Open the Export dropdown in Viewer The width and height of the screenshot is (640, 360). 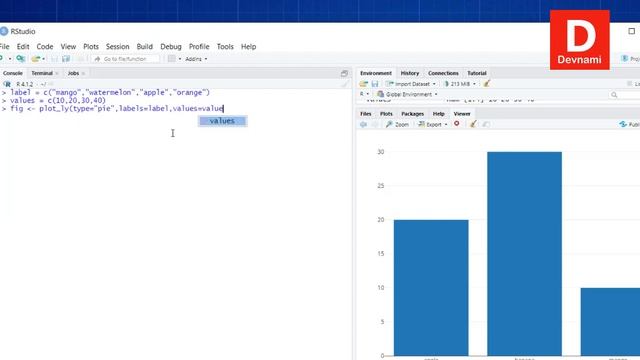[432, 124]
